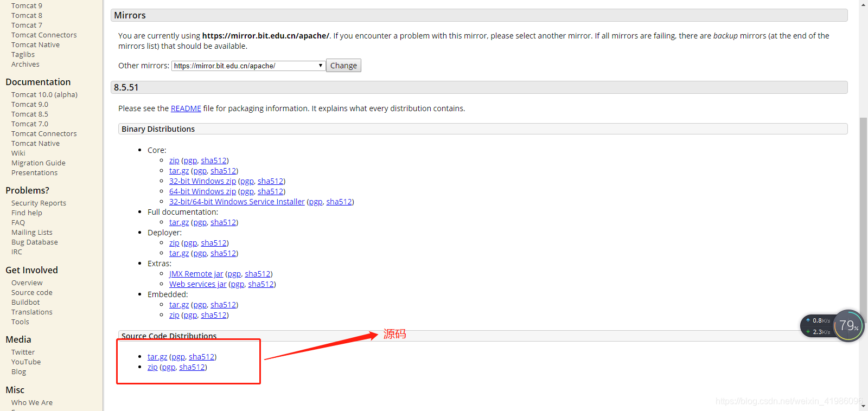868x411 pixels.
Task: Open Tomcat 7 download in sidebar
Action: click(27, 25)
